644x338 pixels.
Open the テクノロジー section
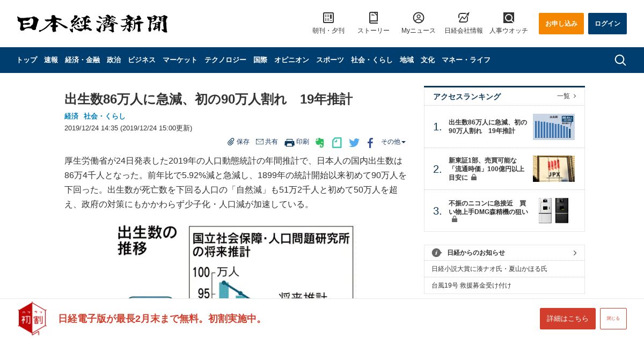pos(225,60)
